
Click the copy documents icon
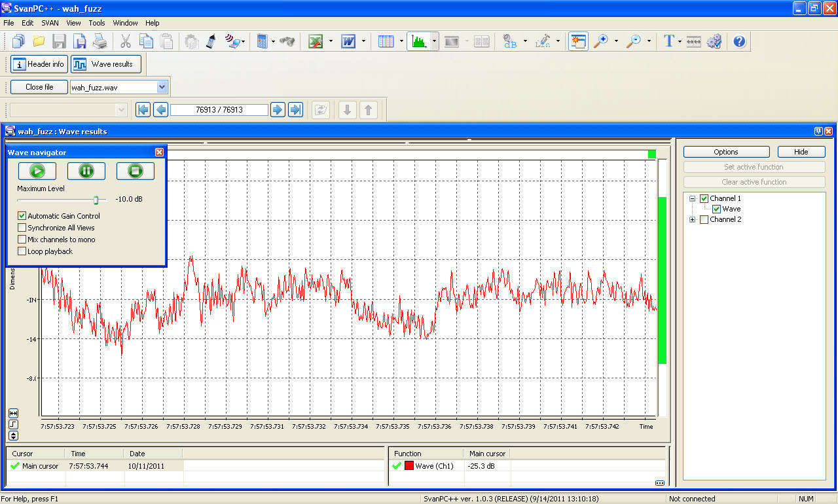point(146,41)
